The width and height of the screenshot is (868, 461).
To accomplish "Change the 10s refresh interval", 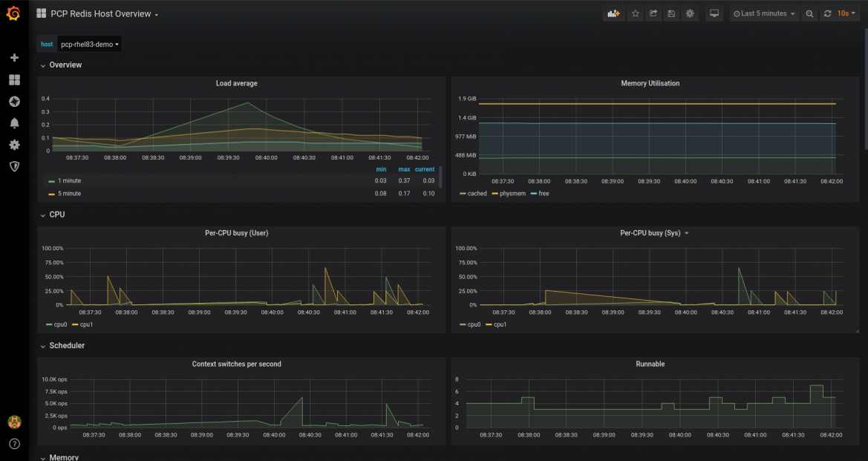I will tap(846, 13).
